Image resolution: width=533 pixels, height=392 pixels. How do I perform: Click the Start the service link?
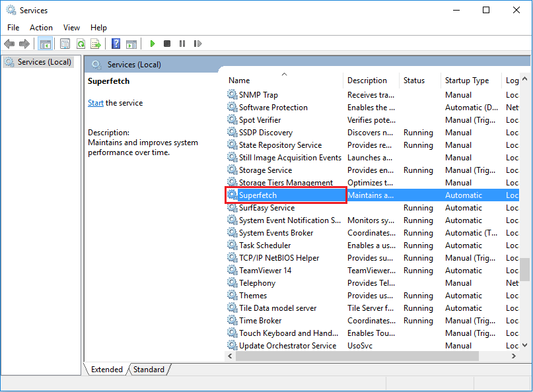point(96,103)
